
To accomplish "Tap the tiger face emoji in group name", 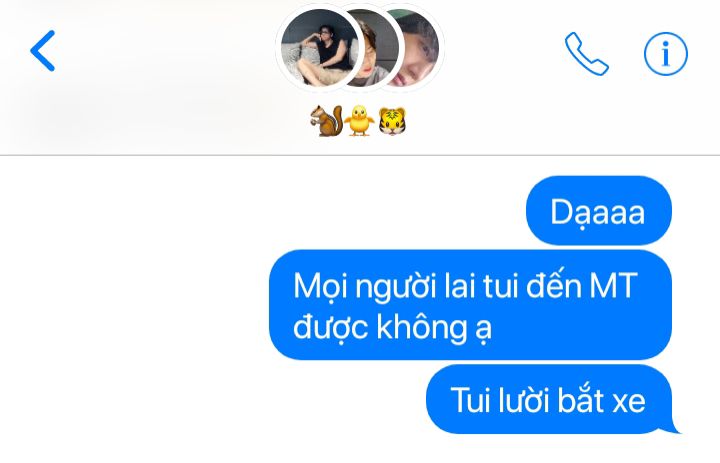I will 392,121.
